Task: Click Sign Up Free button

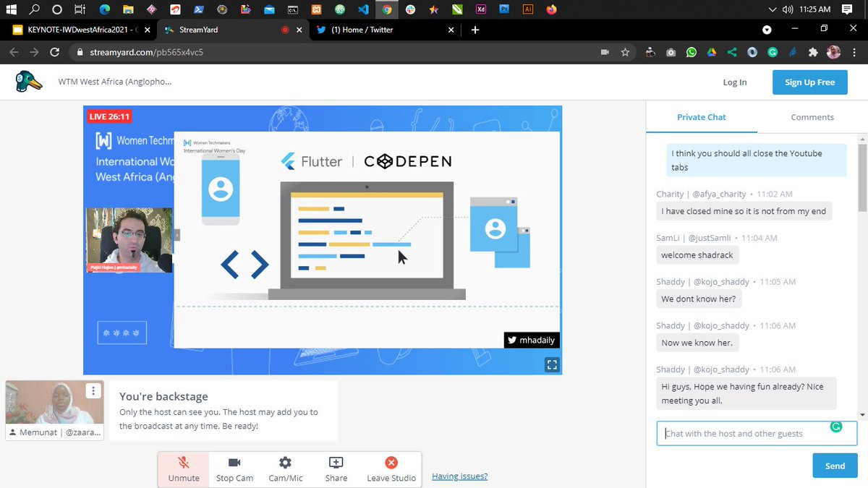Action: (809, 82)
